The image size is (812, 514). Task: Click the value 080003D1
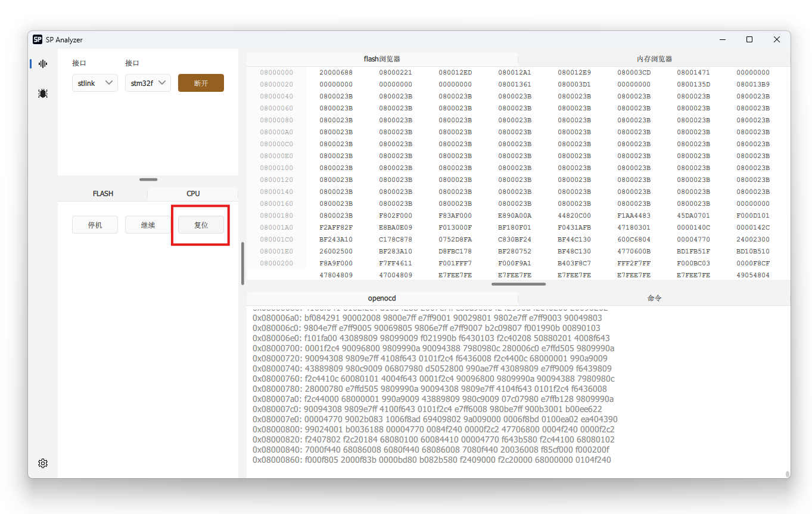pos(574,84)
